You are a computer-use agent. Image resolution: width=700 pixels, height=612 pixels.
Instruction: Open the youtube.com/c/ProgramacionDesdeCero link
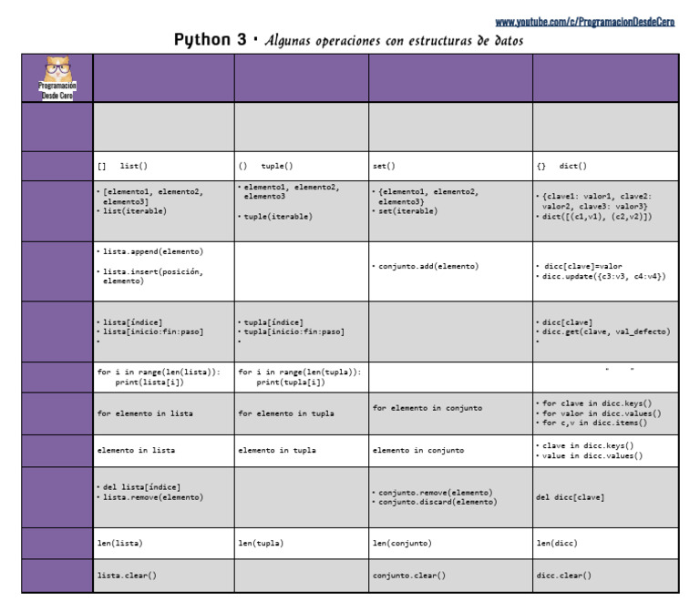pos(585,22)
